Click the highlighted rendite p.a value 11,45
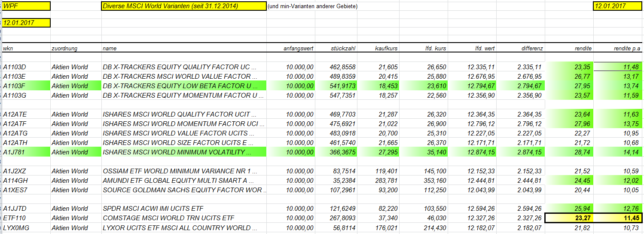This screenshot has height=234, width=644. (618, 218)
